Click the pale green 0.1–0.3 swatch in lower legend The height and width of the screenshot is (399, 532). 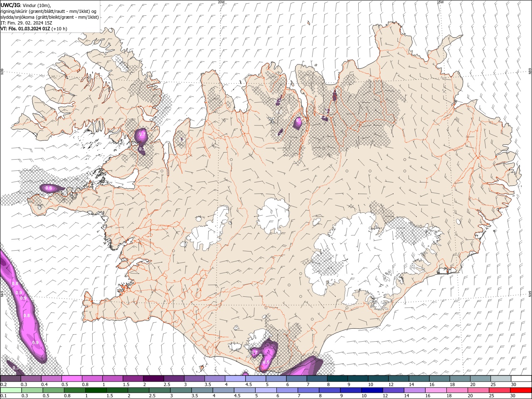coord(11,390)
